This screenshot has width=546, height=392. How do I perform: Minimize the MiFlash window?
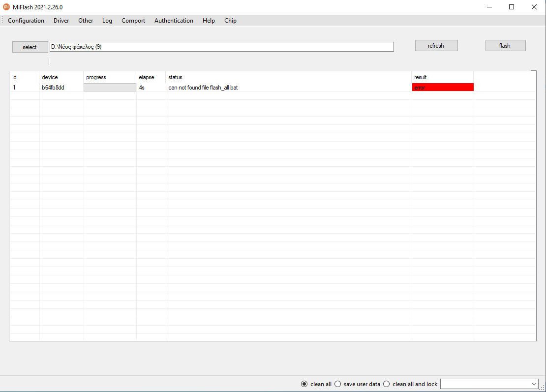pos(489,7)
